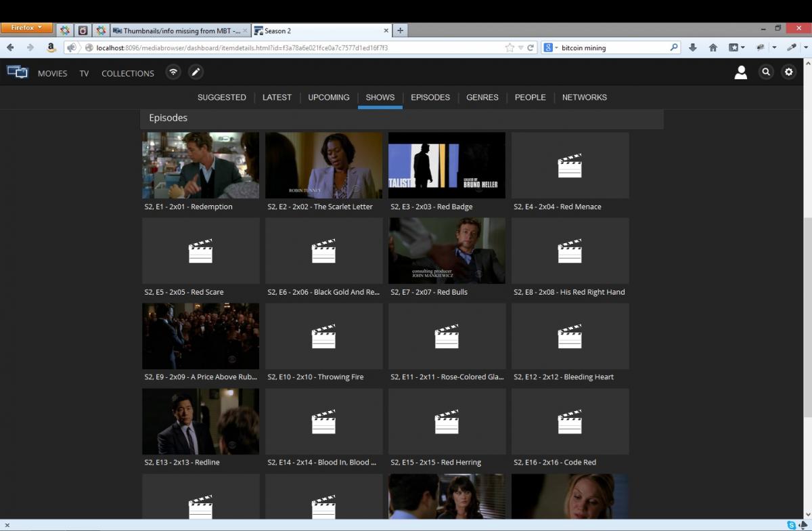The height and width of the screenshot is (531, 812).
Task: Open the user profile icon
Action: [x=741, y=72]
